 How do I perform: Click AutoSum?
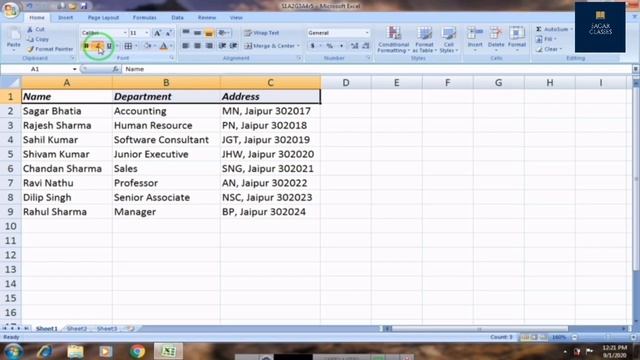tap(552, 29)
